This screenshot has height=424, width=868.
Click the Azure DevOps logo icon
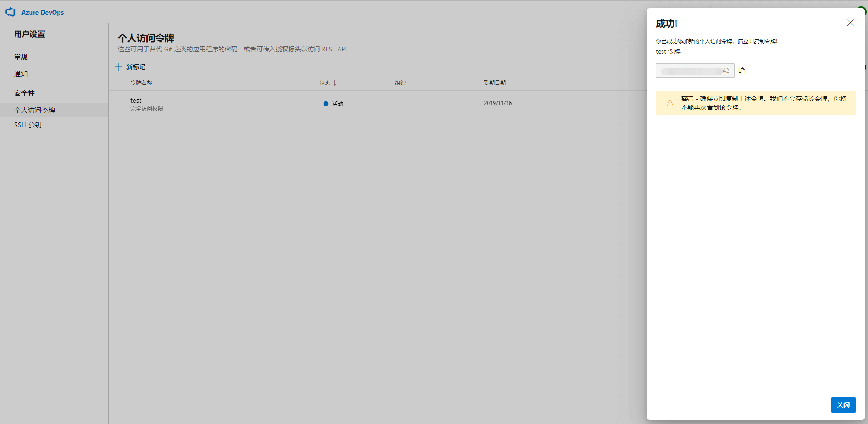[x=11, y=12]
